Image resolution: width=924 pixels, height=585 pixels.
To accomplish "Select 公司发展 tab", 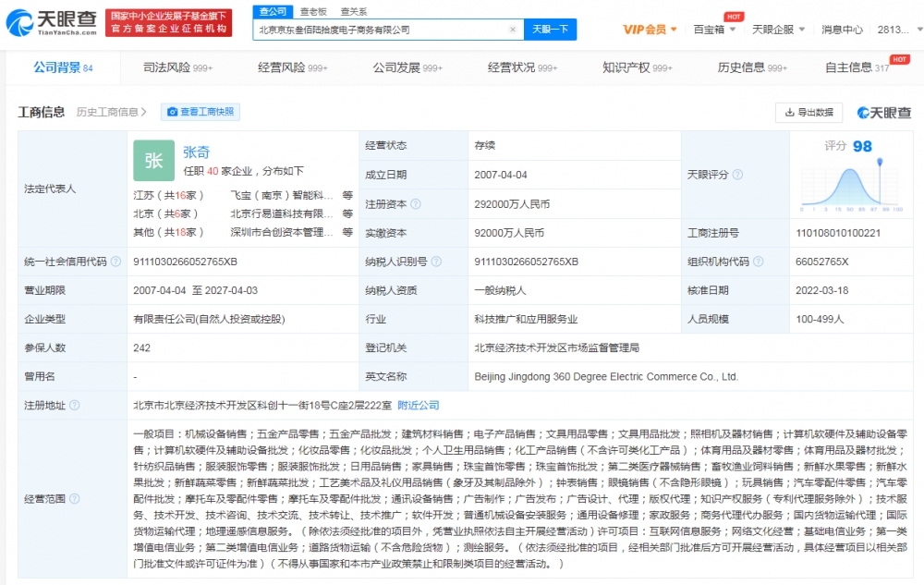I will [407, 67].
